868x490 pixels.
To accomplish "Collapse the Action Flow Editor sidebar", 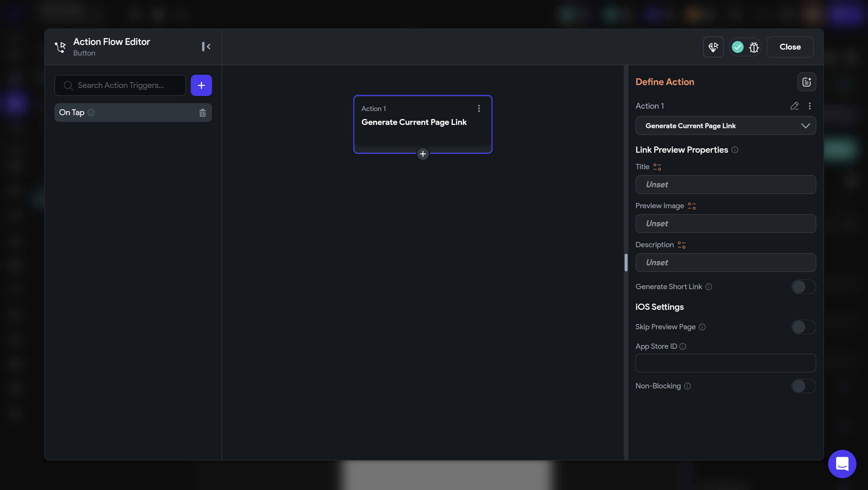I will (x=206, y=46).
